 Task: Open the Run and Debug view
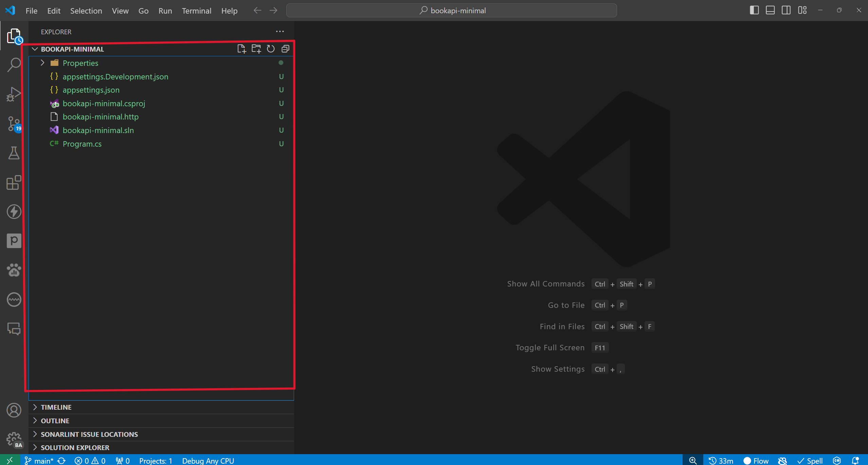click(14, 94)
